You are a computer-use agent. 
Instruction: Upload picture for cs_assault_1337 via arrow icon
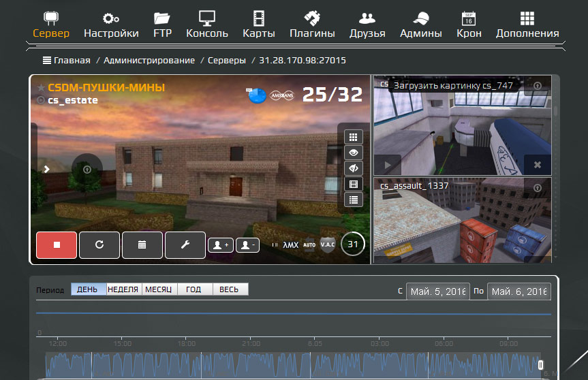(538, 188)
